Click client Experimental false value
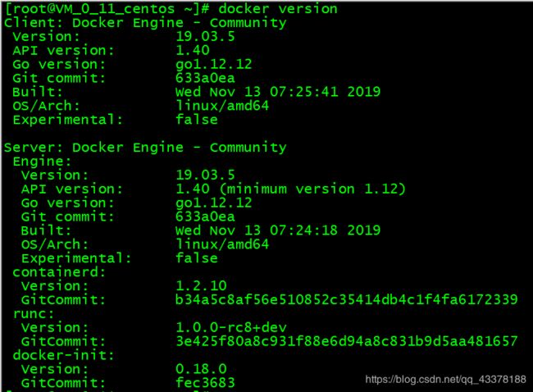Screen dimensions: 533x392 click(x=197, y=120)
